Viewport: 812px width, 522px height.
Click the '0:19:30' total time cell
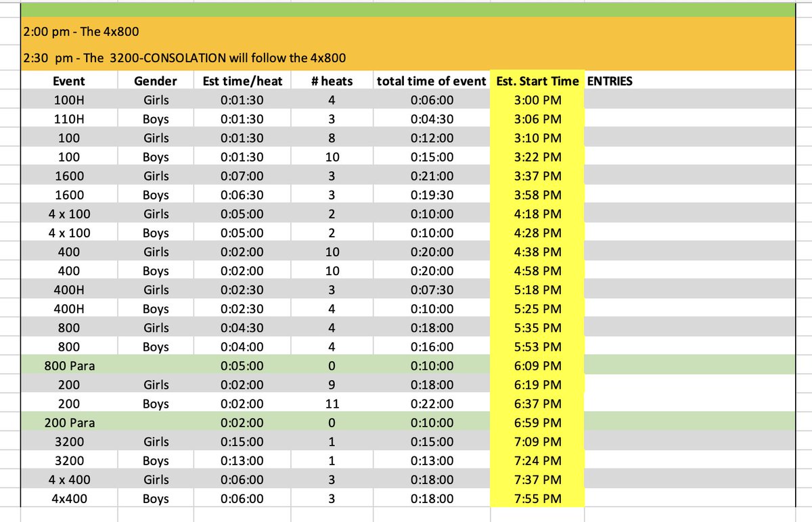432,195
